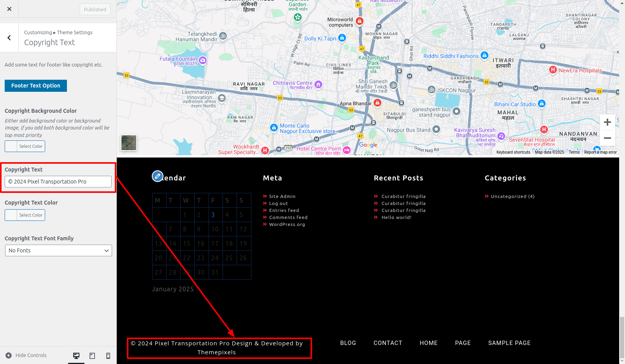625x364 pixels.
Task: Click SevenStar Hospital map marker
Action: pos(544,129)
